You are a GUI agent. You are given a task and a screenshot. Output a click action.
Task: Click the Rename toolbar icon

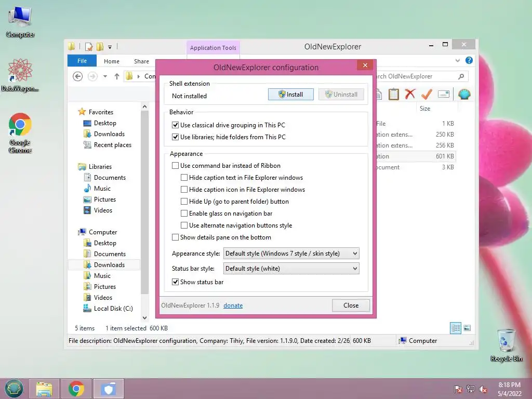[x=444, y=94]
